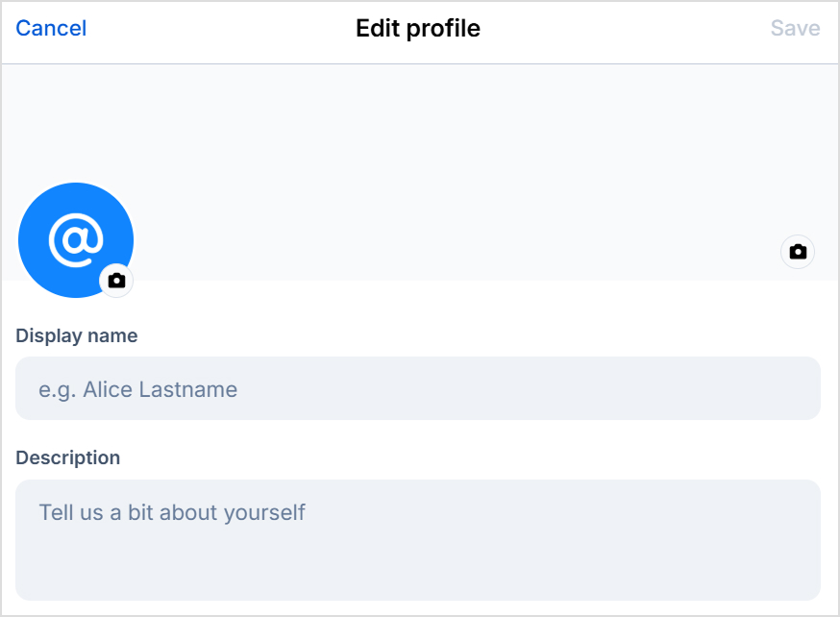Select the 'Tell us a bit about yourself' area
This screenshot has height=617, width=840.
(x=171, y=512)
